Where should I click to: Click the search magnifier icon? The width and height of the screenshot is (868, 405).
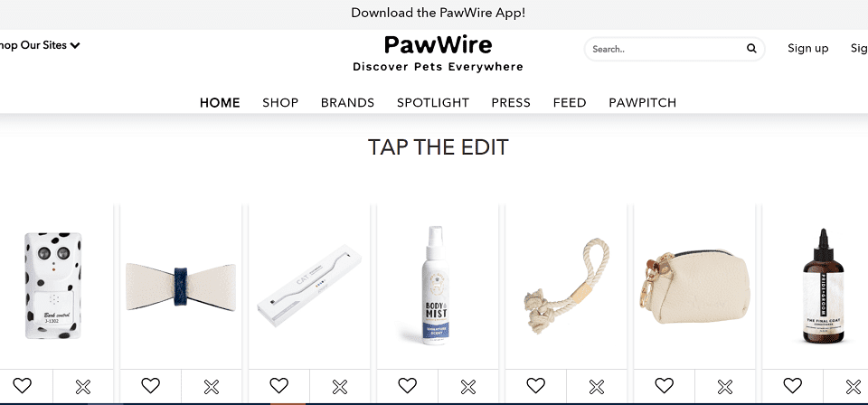751,49
